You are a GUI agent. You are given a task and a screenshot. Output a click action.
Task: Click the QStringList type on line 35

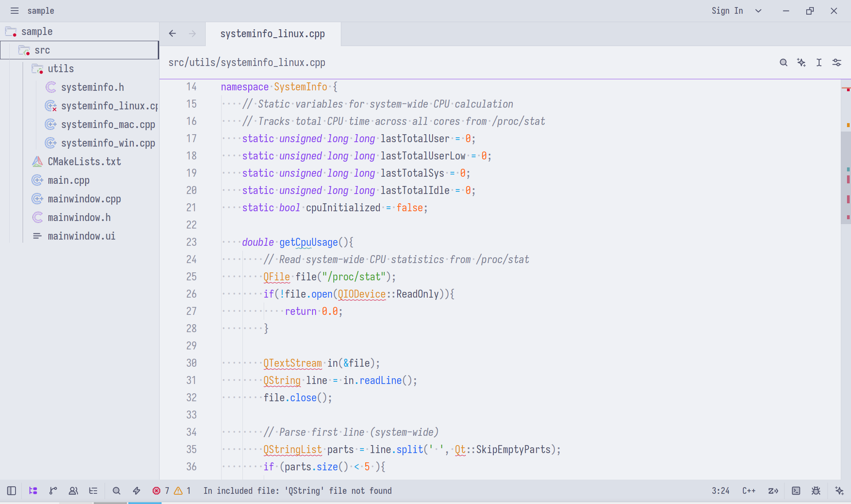(293, 450)
